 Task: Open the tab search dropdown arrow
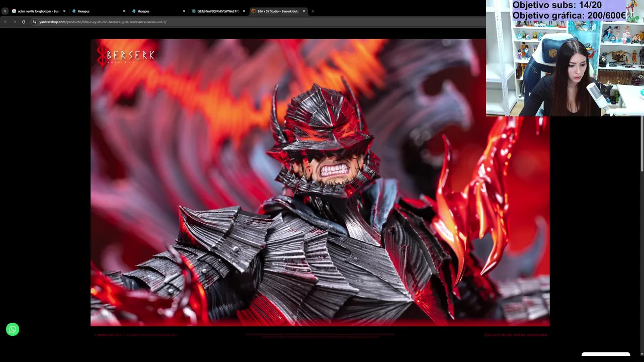(x=5, y=11)
